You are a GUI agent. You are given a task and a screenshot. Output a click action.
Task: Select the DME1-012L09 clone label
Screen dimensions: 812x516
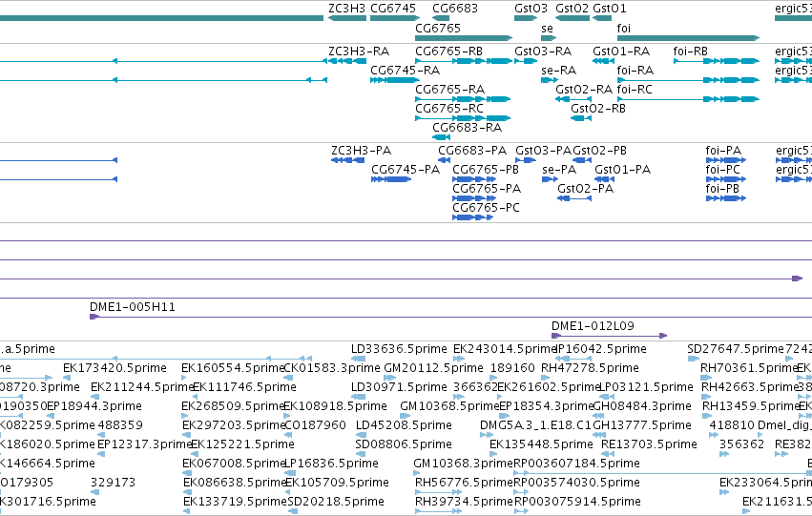(593, 326)
